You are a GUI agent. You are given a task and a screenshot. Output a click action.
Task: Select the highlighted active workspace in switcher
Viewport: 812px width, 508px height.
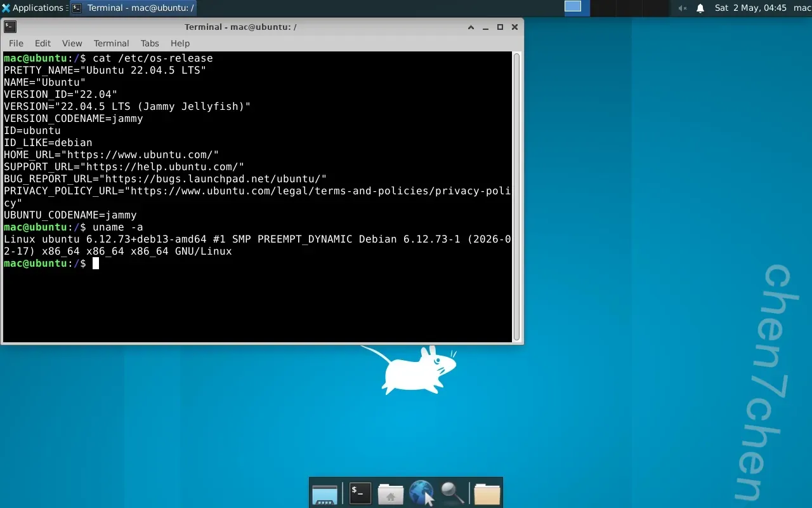[x=573, y=7]
